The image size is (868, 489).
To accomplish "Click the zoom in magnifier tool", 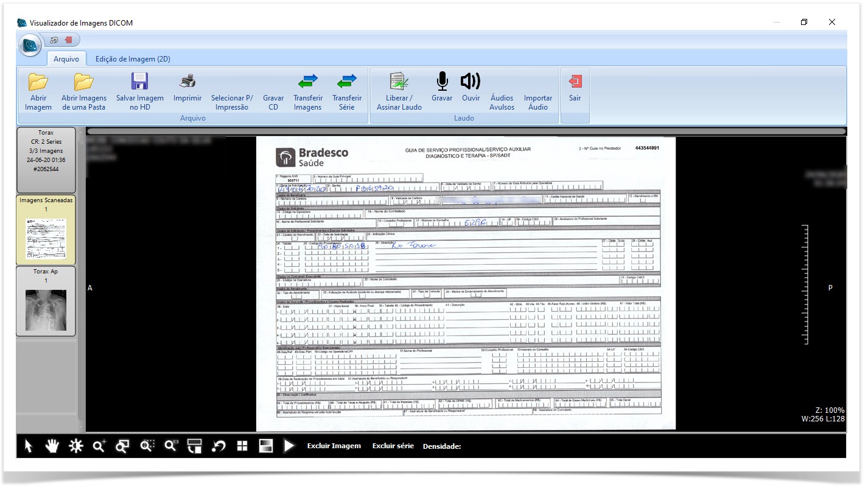I will coord(99,446).
